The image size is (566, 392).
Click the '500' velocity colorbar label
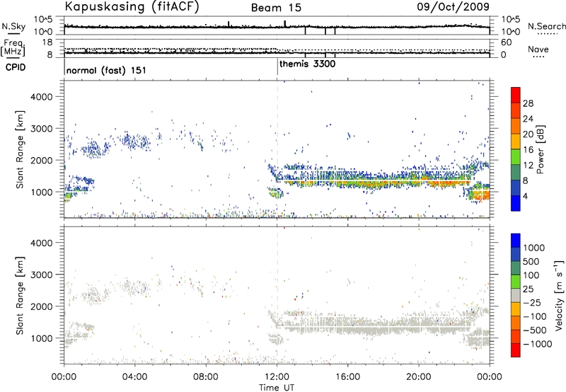(531, 262)
